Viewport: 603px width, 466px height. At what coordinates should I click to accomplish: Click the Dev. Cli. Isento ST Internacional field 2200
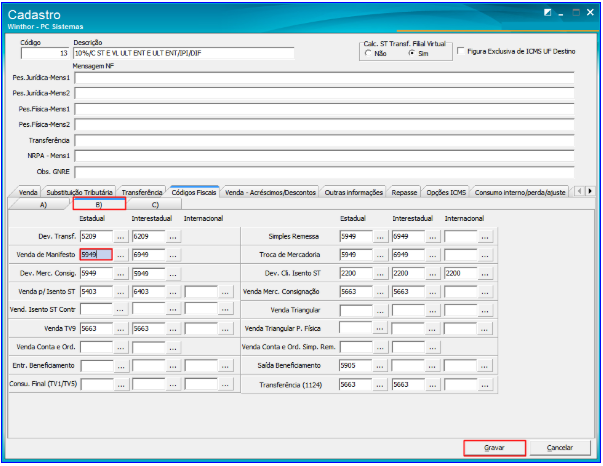tap(460, 273)
